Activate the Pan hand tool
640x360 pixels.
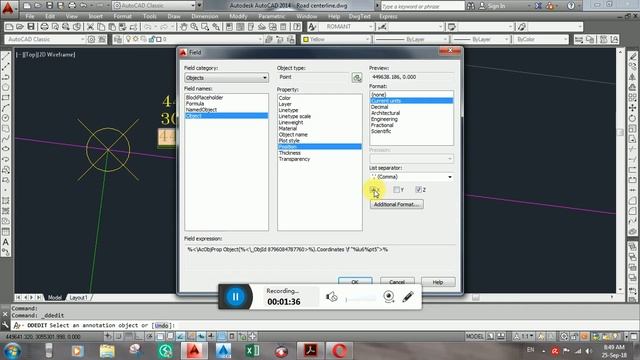coord(183,27)
